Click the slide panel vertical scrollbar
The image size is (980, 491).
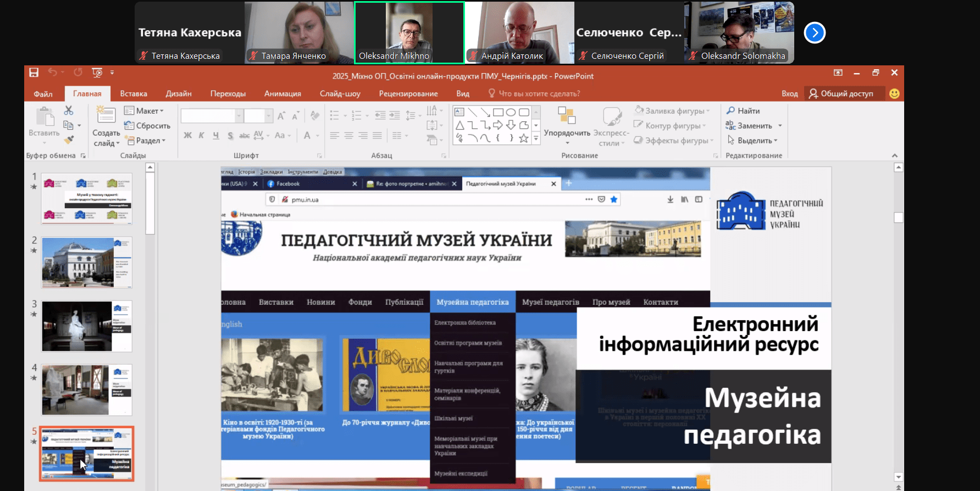[150, 203]
